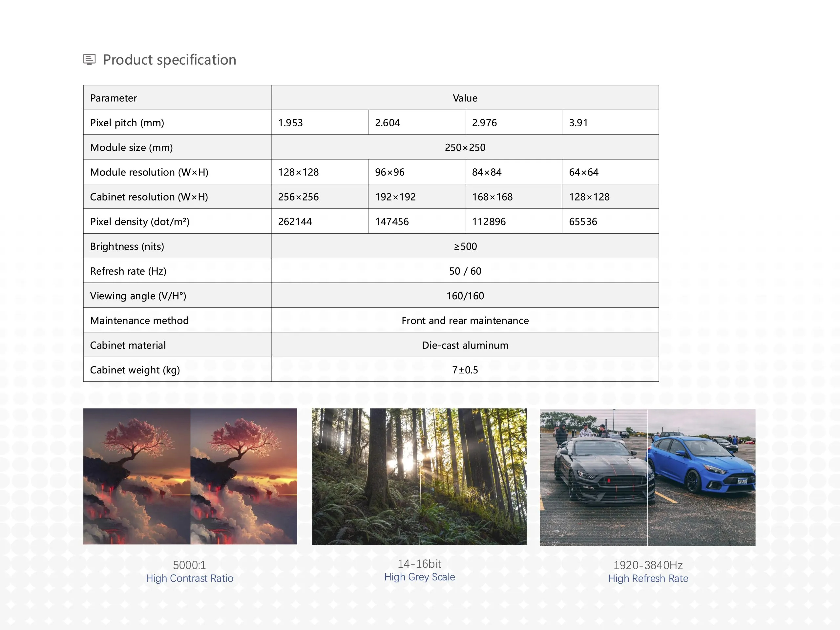Click the 14-16bit caption text

pos(419,563)
